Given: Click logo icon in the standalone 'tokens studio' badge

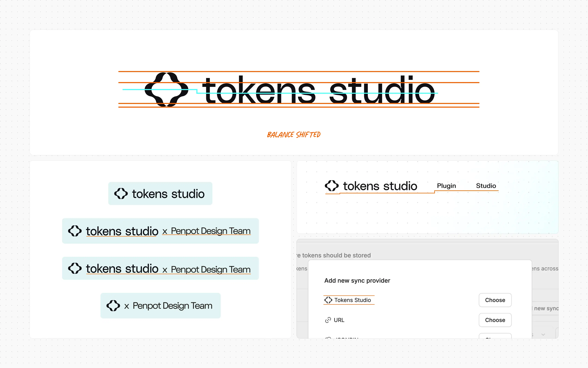Looking at the screenshot, I should [121, 194].
